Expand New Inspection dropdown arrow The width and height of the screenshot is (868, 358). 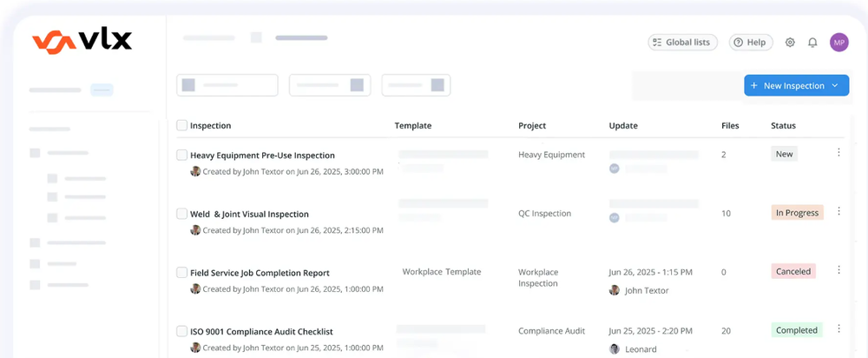835,86
